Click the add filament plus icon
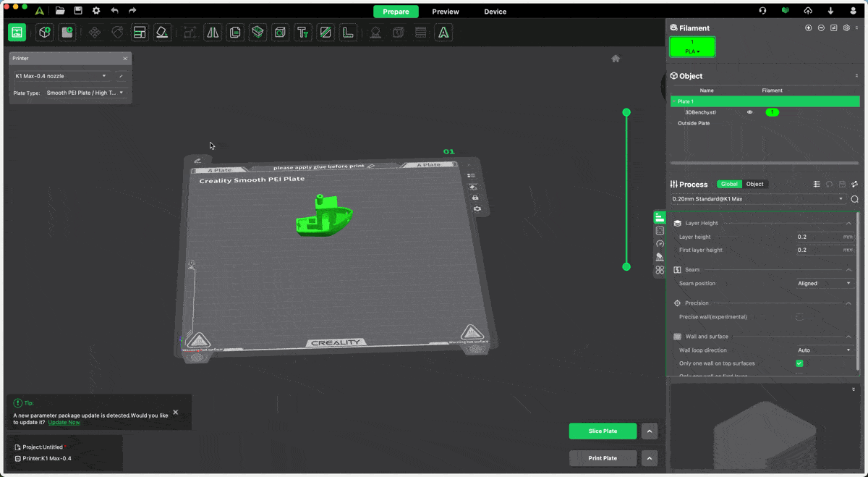 click(808, 28)
